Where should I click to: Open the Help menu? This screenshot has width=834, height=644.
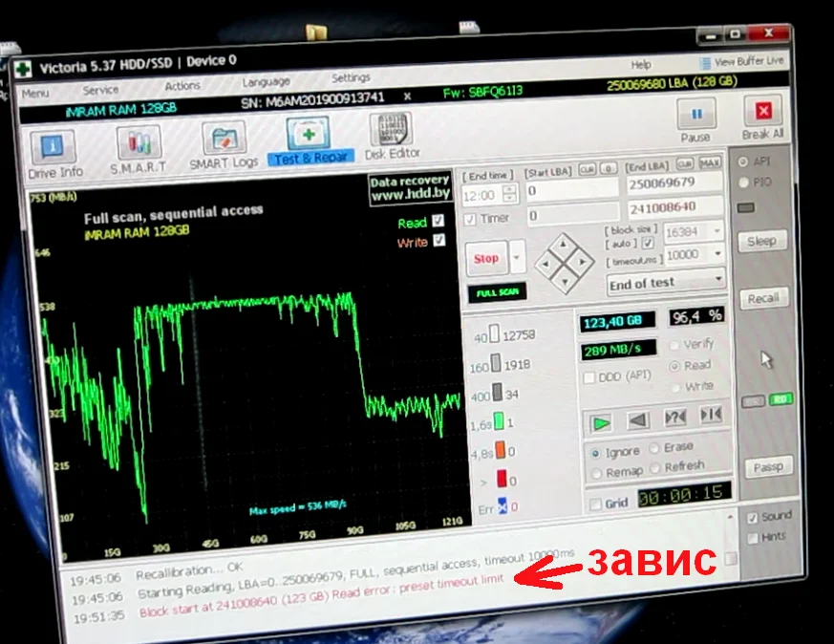pyautogui.click(x=641, y=64)
